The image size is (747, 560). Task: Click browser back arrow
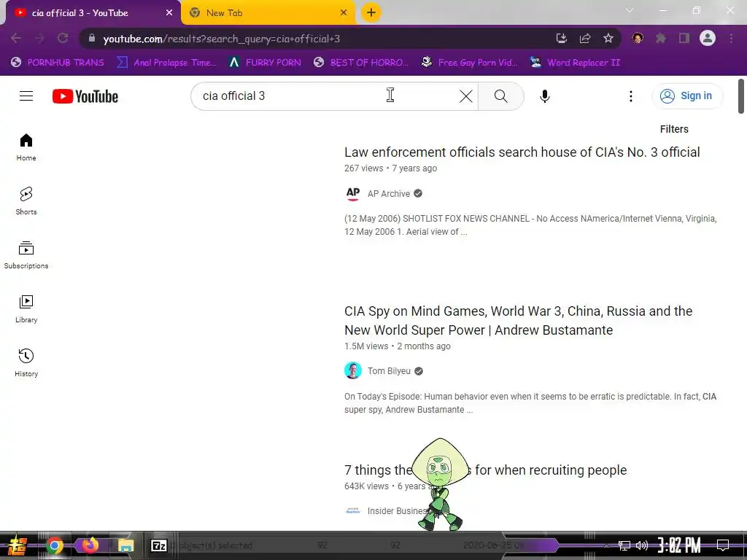tap(16, 38)
